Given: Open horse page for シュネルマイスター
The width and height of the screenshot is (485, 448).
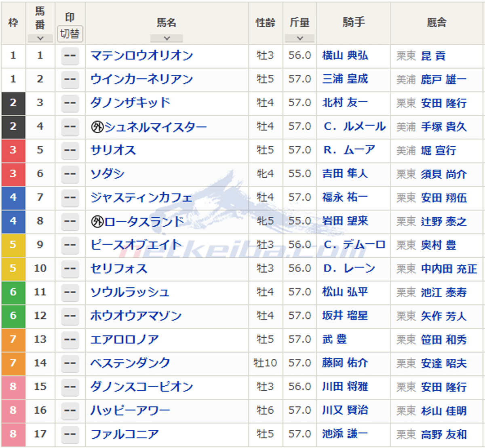Looking at the screenshot, I should [155, 127].
